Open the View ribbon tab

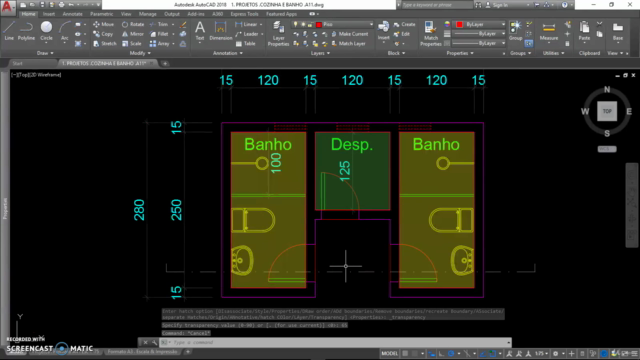(126, 14)
